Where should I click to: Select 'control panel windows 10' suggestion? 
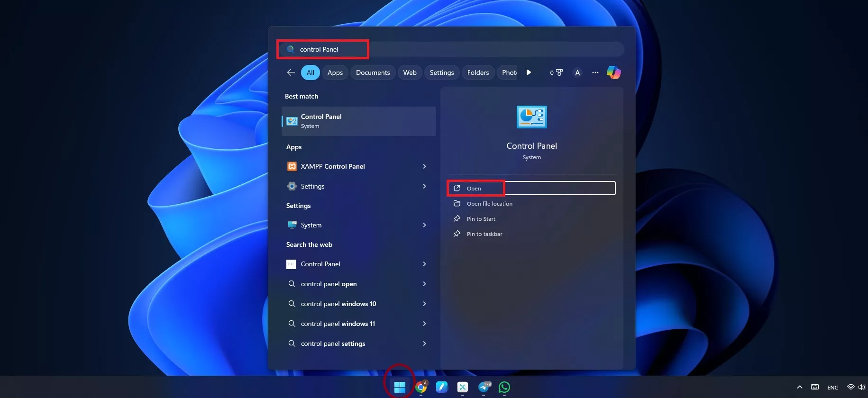pos(359,304)
